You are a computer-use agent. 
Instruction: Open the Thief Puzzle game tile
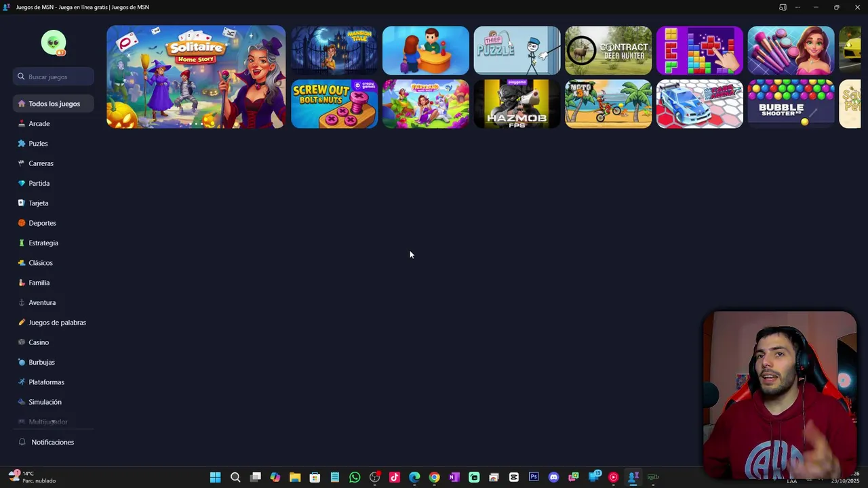(x=517, y=50)
